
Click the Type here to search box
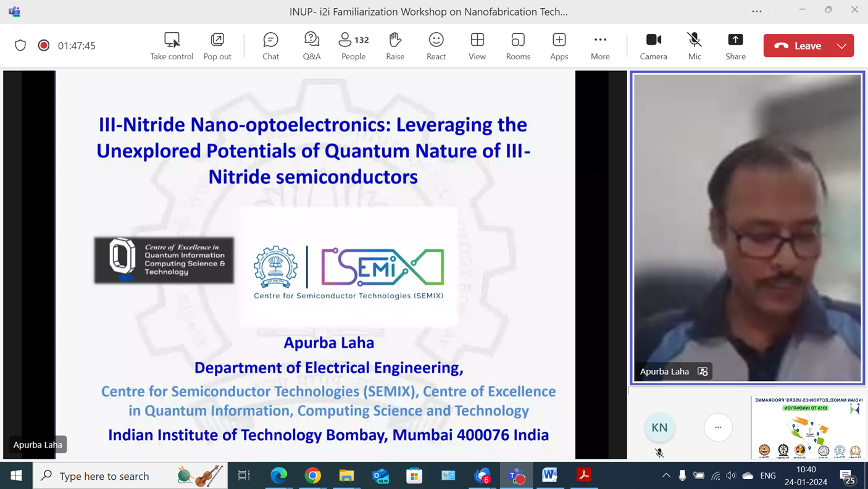pos(130,475)
